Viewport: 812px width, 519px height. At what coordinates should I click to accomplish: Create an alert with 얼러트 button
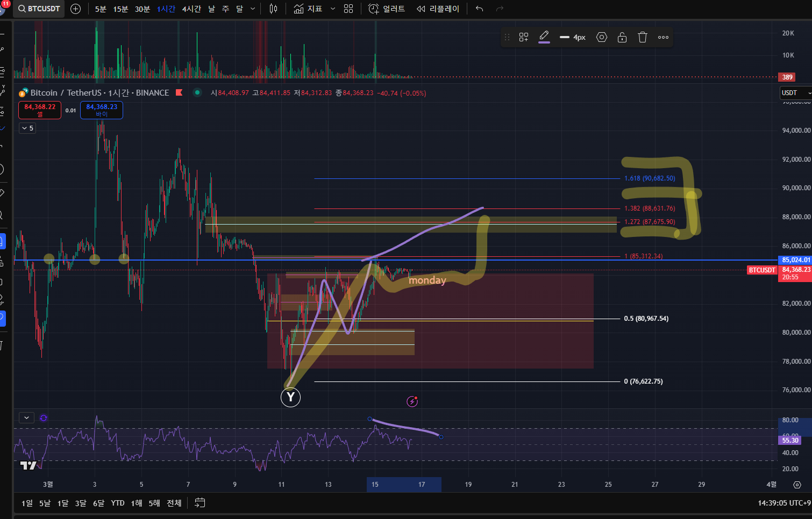pyautogui.click(x=387, y=9)
